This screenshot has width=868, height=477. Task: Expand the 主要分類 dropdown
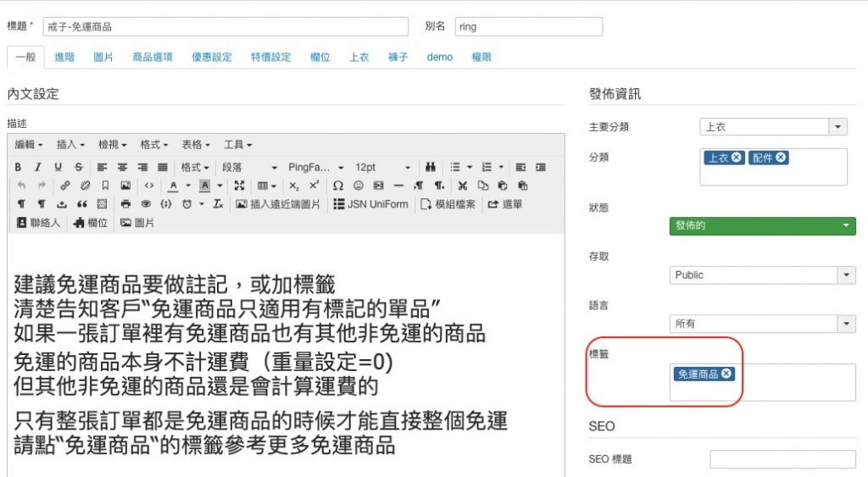(838, 127)
